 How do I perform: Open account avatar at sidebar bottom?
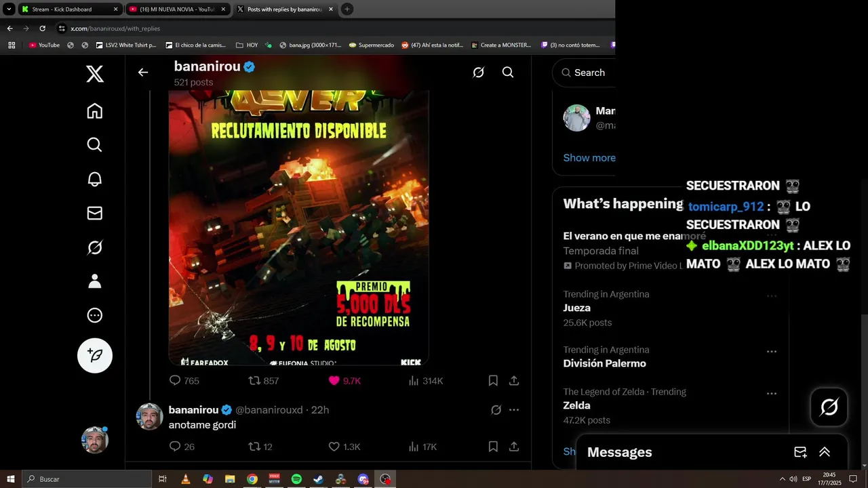pyautogui.click(x=95, y=440)
